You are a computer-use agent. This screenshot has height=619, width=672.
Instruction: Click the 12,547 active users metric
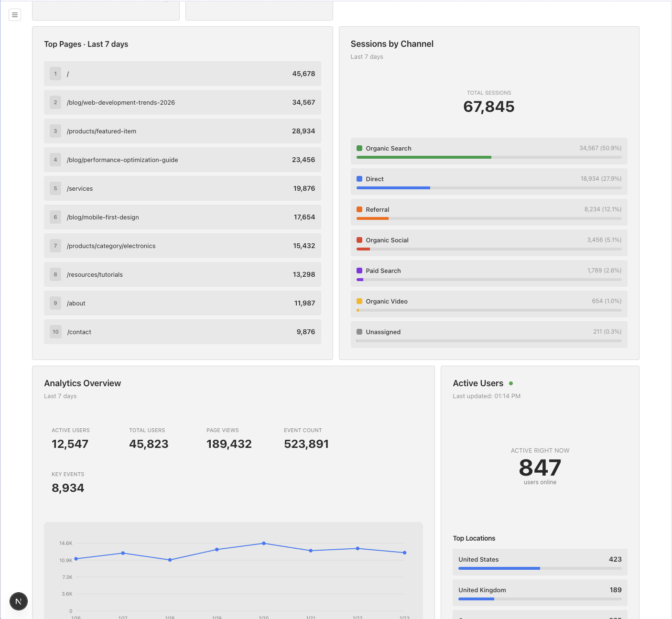[x=70, y=444]
